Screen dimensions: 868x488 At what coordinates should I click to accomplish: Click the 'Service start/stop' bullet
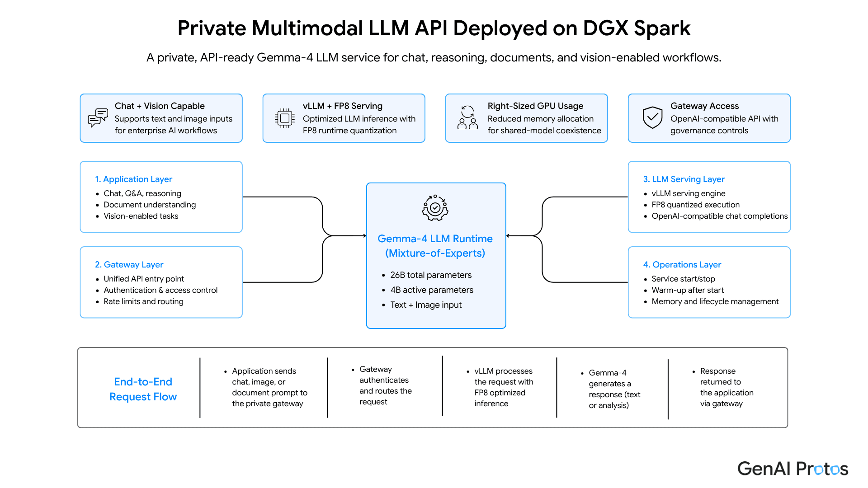[683, 279]
